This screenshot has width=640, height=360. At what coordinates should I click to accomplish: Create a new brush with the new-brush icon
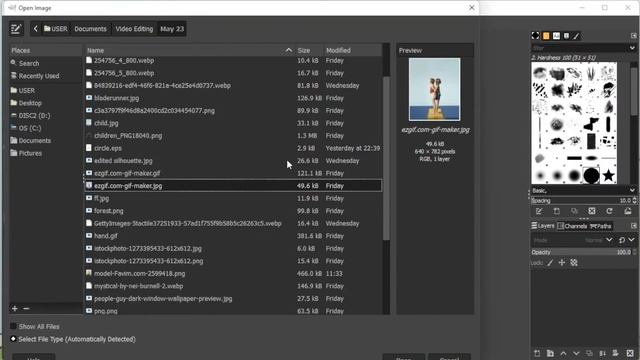pyautogui.click(x=556, y=211)
